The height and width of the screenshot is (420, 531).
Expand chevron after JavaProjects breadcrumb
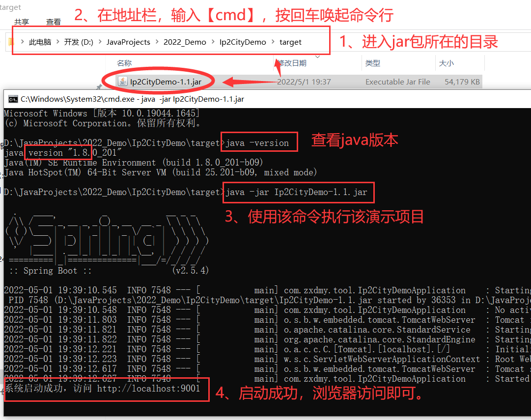pos(157,42)
